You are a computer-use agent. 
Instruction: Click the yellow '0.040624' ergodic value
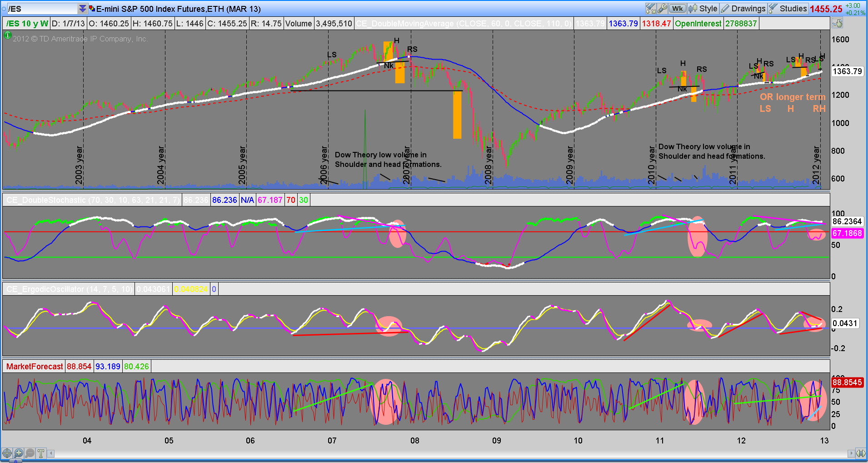[x=191, y=289]
